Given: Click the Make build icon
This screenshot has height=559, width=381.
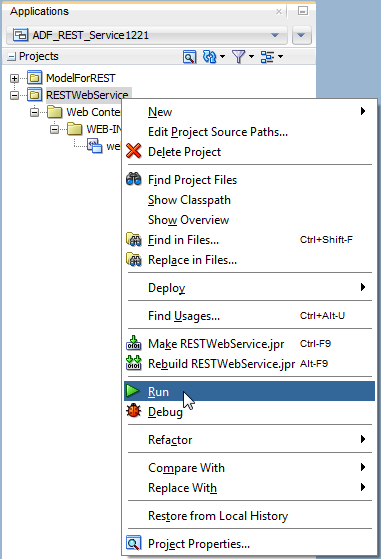Looking at the screenshot, I should click(x=134, y=343).
